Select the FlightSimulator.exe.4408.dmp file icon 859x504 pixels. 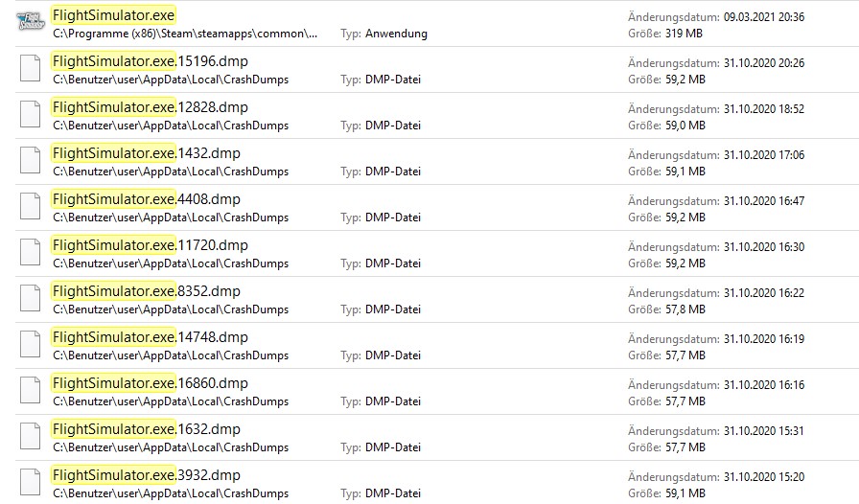[x=30, y=207]
